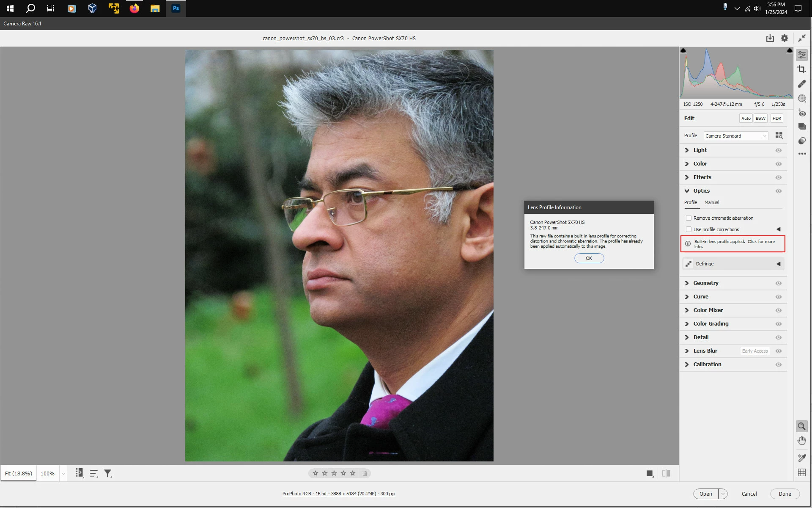812x508 pixels.
Task: Select the Profile tab under Optics
Action: click(x=690, y=202)
